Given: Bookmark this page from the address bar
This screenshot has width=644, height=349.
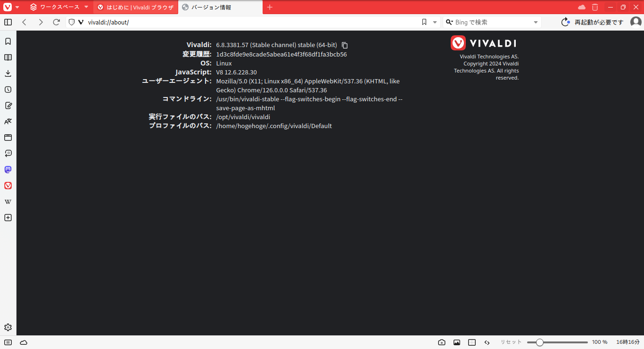Looking at the screenshot, I should [x=424, y=22].
